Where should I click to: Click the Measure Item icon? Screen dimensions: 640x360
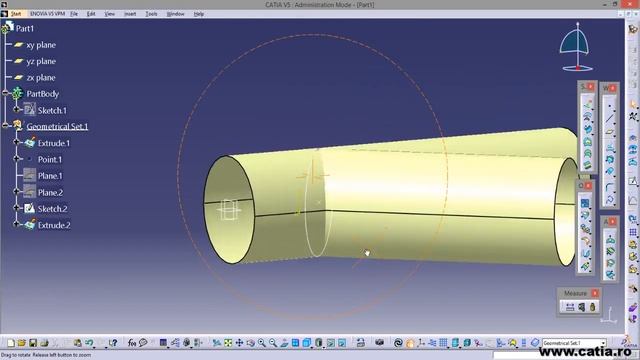(582, 307)
